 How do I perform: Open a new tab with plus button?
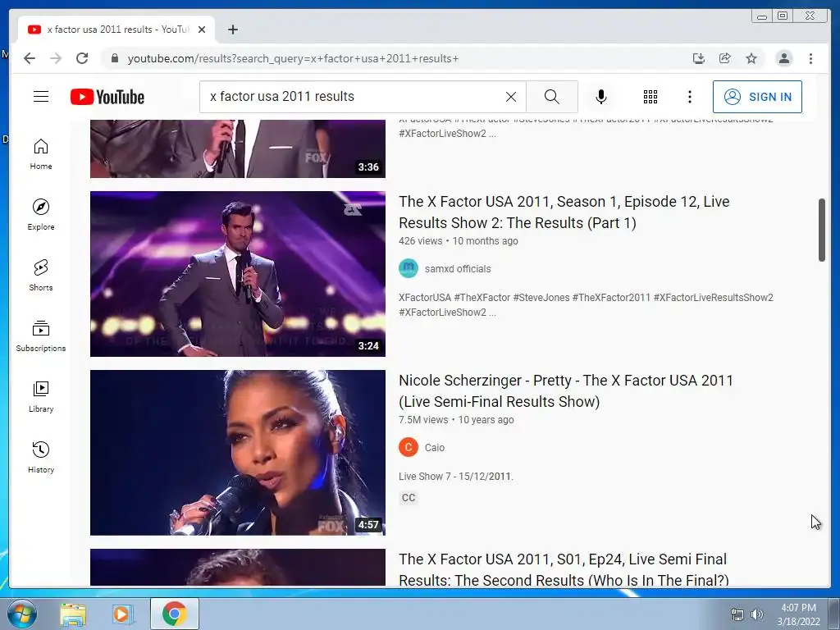(x=232, y=30)
